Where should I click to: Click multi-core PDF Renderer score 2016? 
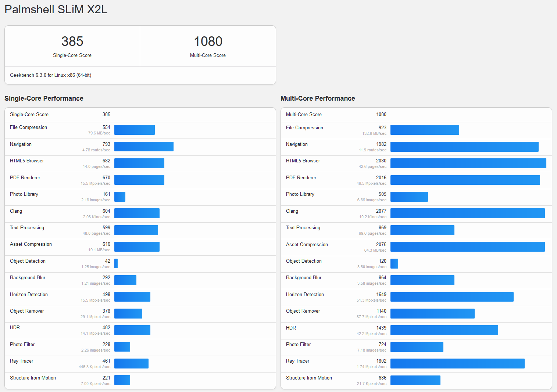(381, 177)
